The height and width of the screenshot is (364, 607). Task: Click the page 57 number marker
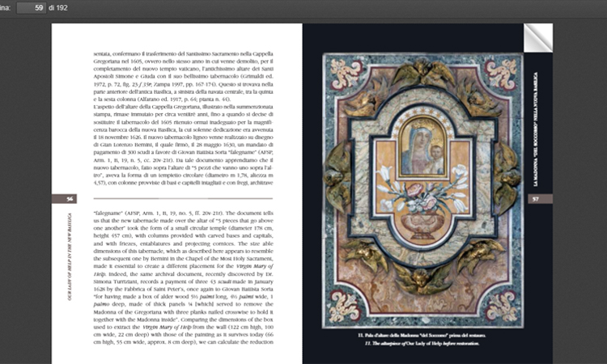point(540,199)
